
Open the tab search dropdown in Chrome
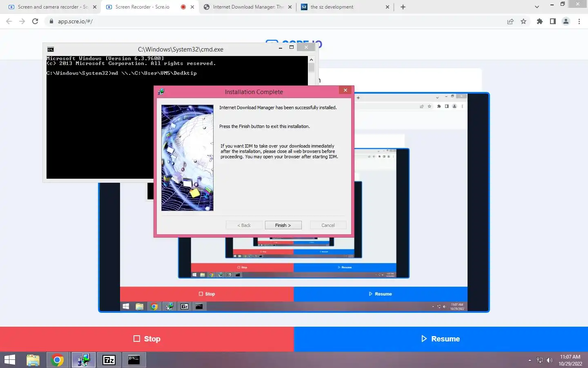tap(537, 7)
